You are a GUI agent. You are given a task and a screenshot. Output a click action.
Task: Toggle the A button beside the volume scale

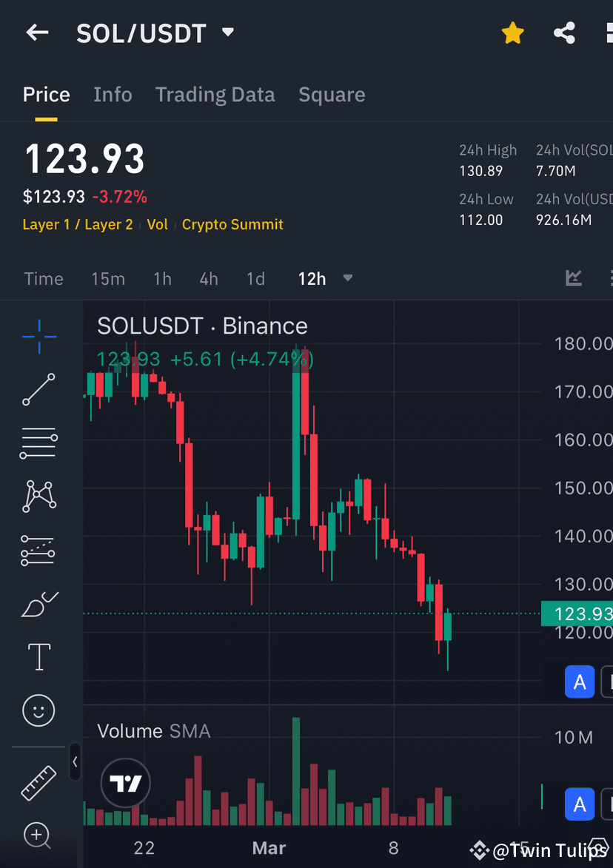[580, 804]
